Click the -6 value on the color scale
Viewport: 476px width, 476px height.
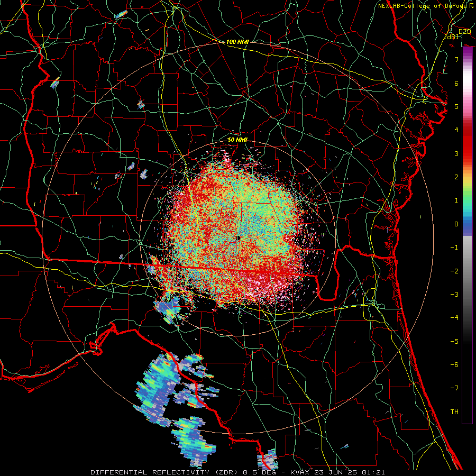coord(454,365)
